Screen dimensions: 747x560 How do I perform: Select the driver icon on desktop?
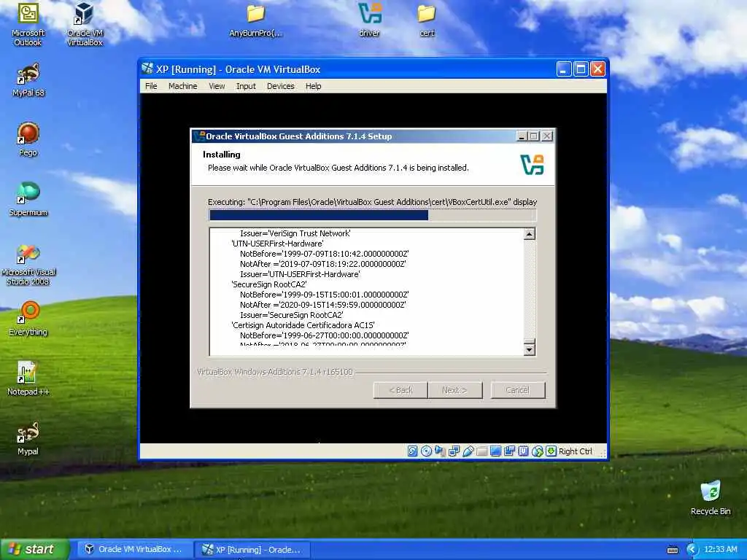click(x=370, y=21)
